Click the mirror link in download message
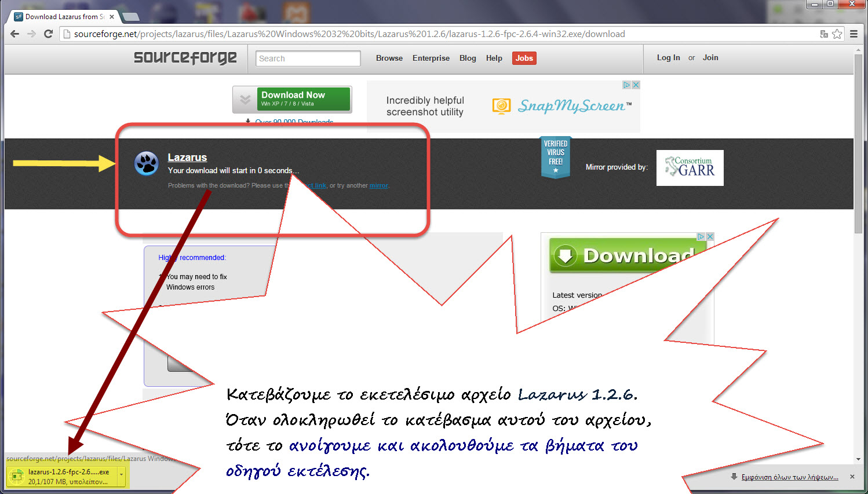 (379, 185)
